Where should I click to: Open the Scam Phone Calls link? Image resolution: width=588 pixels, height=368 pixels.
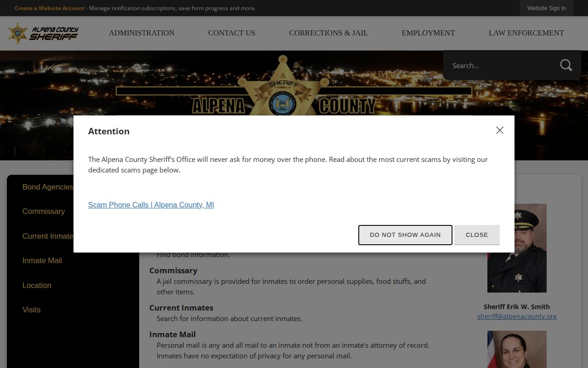151,205
